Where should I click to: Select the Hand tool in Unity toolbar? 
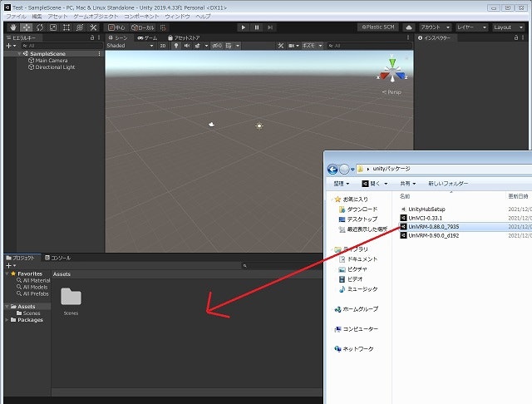coord(13,27)
